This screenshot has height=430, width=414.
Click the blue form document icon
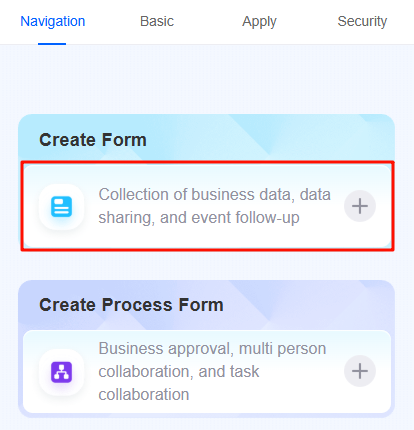(61, 207)
